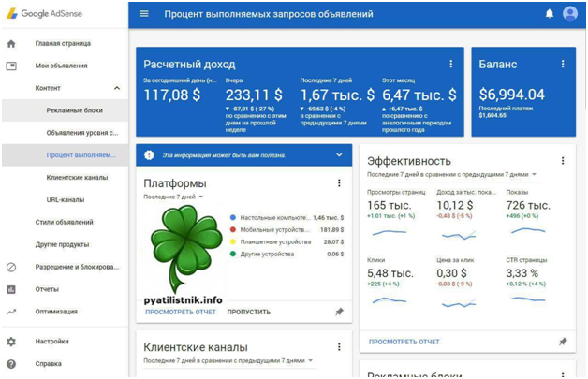Click the home icon in sidebar
This screenshot has height=379, width=588.
[11, 43]
